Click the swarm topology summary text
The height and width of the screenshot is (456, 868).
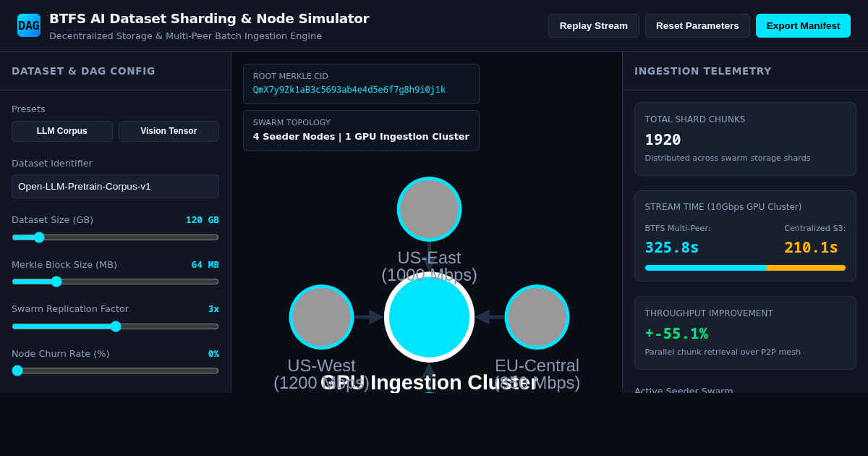click(x=361, y=136)
